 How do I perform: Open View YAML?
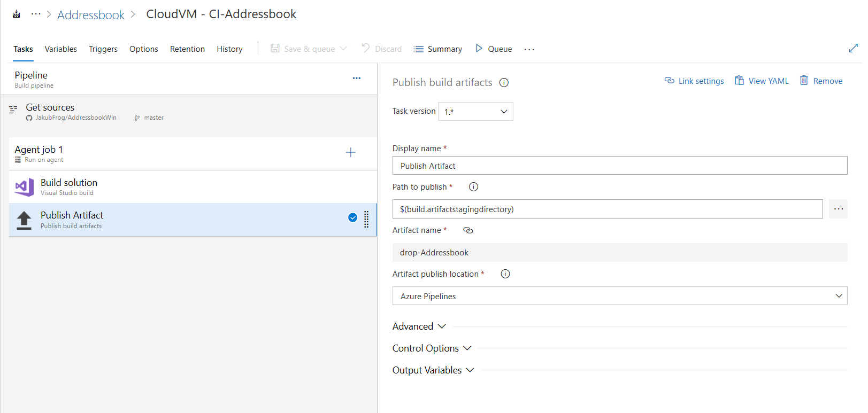(769, 81)
